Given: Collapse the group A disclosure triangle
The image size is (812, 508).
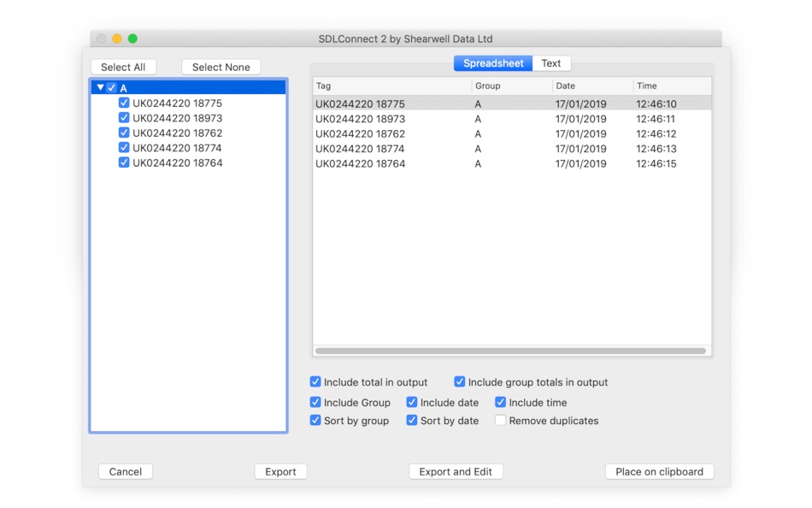Looking at the screenshot, I should (x=101, y=87).
